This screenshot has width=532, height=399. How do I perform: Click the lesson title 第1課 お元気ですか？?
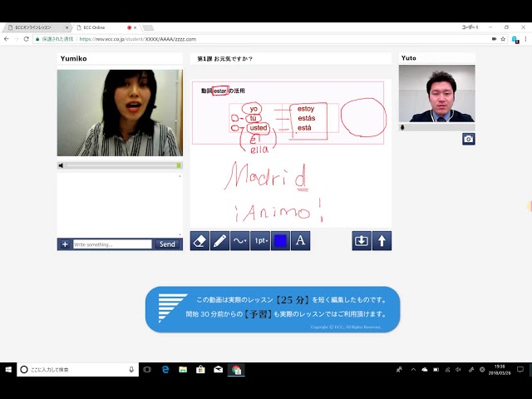click(225, 59)
